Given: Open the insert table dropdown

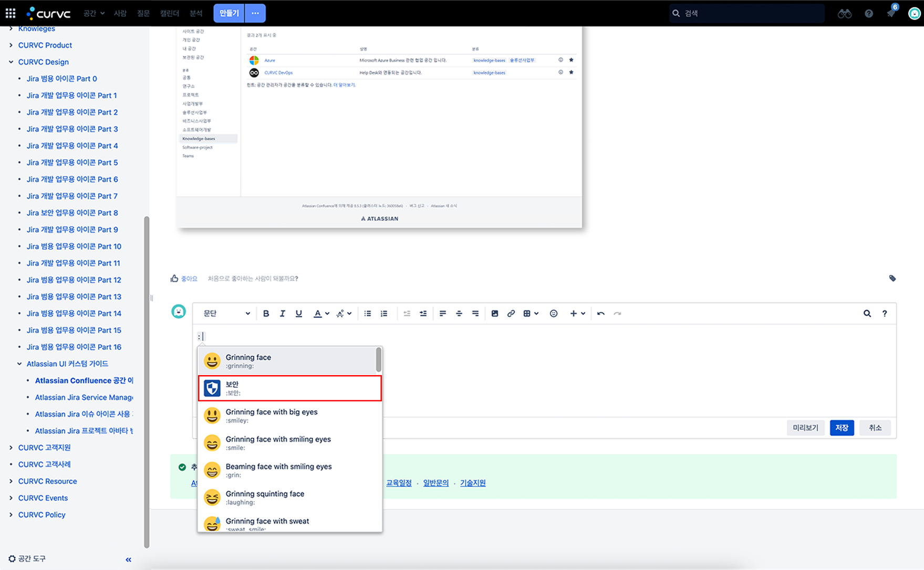Looking at the screenshot, I should pyautogui.click(x=531, y=314).
